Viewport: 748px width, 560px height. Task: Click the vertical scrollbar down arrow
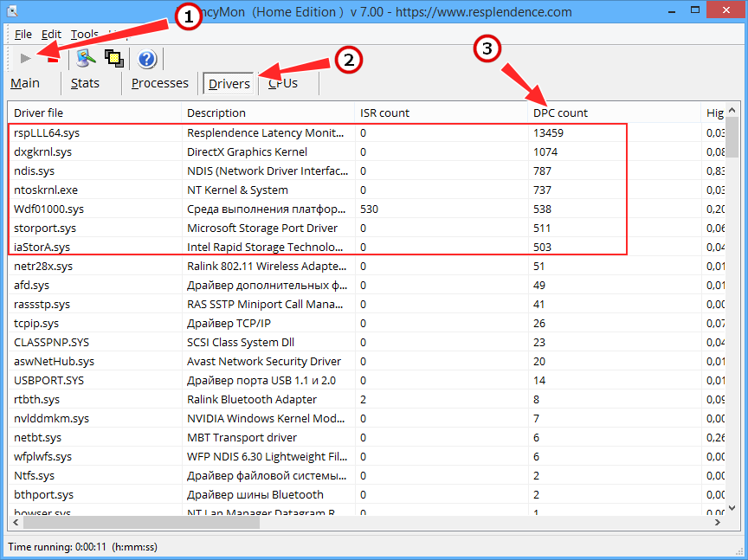click(x=732, y=507)
